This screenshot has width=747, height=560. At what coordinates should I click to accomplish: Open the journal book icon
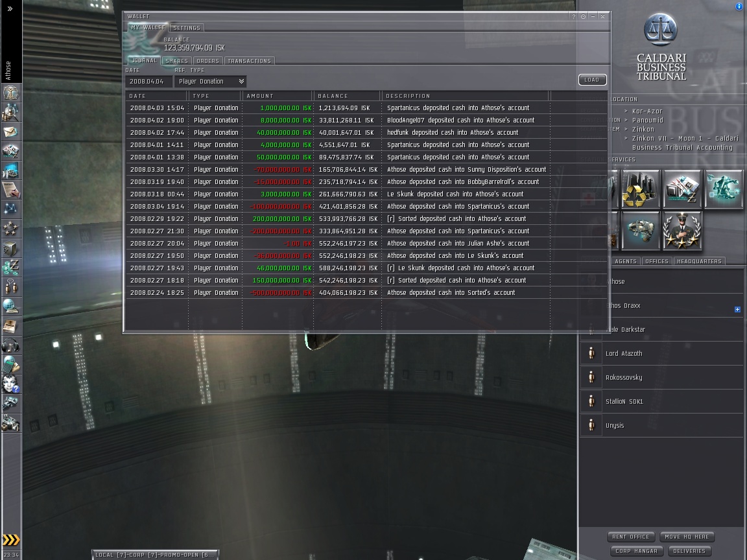click(10, 326)
